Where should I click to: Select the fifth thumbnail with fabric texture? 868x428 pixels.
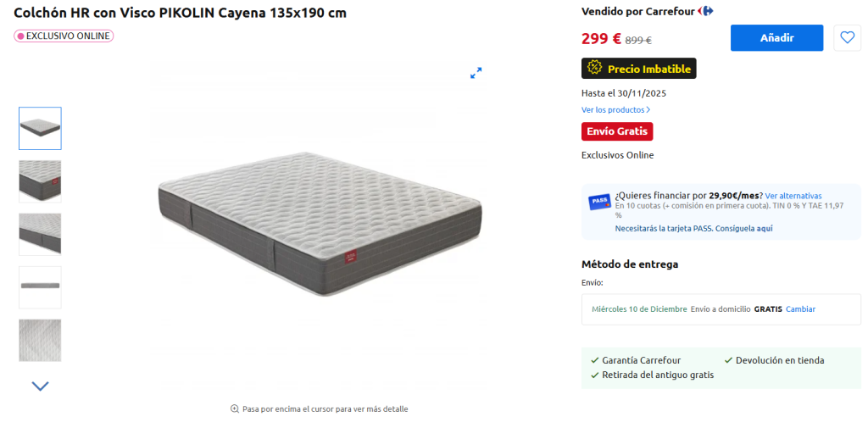pos(41,341)
